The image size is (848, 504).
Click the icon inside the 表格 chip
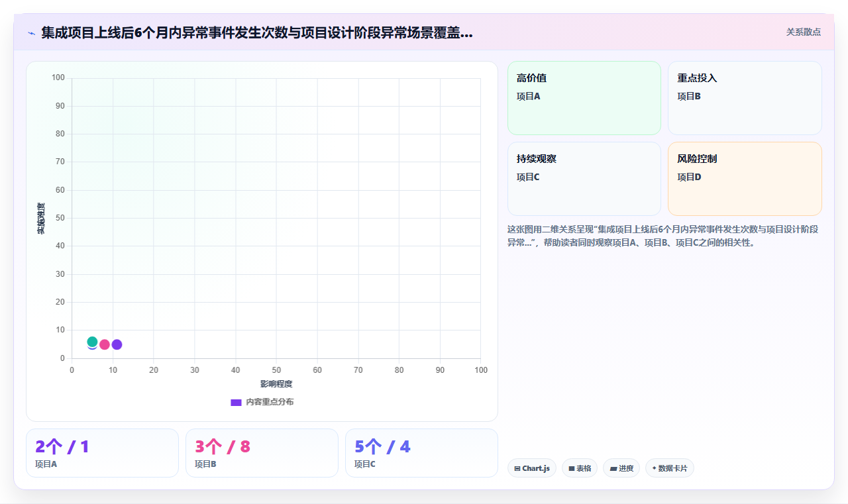(x=572, y=468)
